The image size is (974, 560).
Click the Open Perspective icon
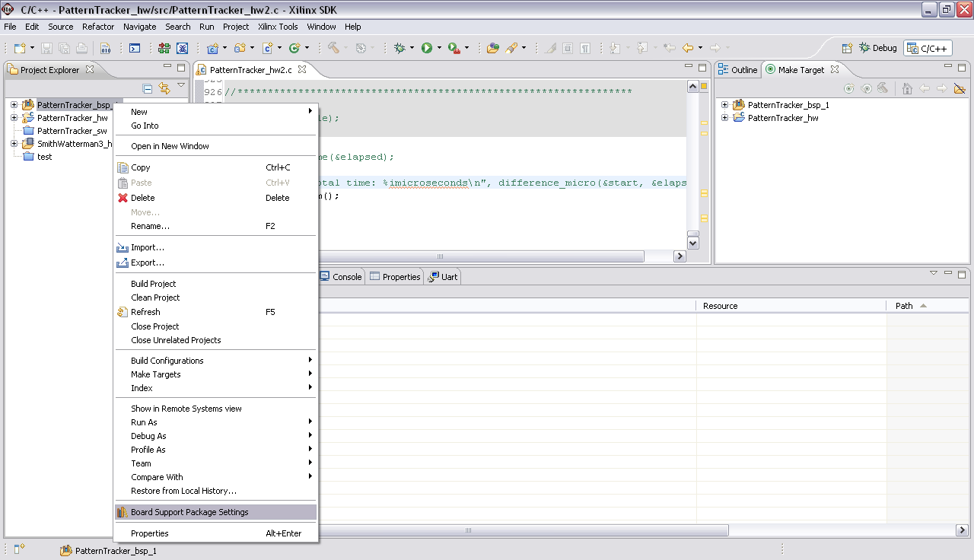click(847, 48)
